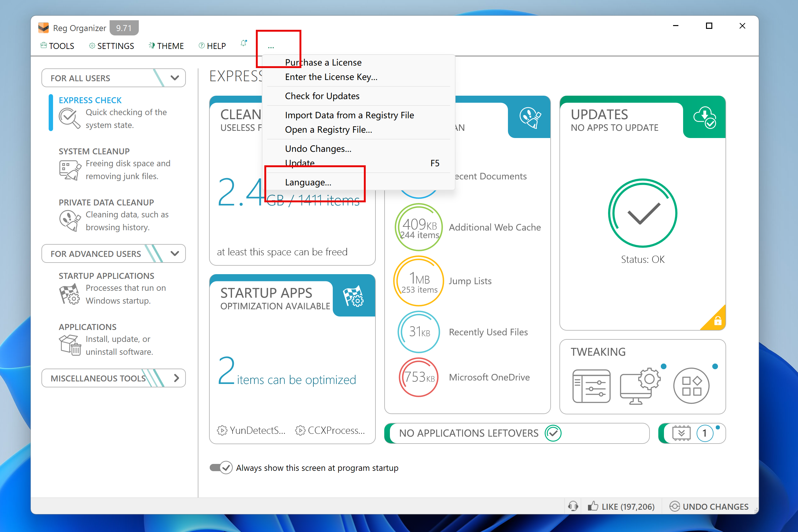Screen dimensions: 798x532
Task: Open the first tweaking settings panel icon
Action: 591,386
